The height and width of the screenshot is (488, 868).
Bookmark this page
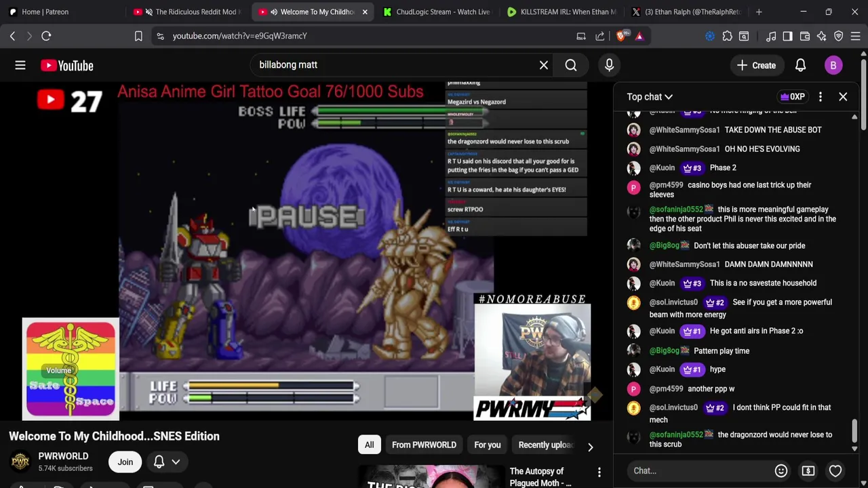coord(138,36)
